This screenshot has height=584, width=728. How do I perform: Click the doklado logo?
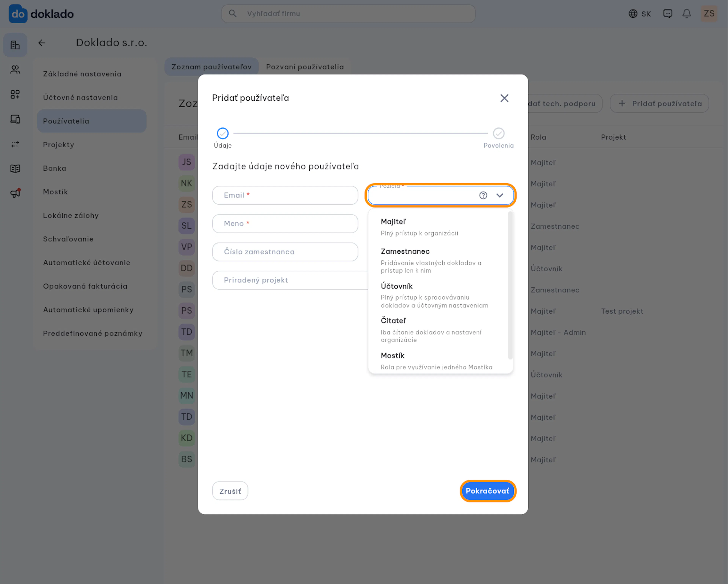point(41,14)
